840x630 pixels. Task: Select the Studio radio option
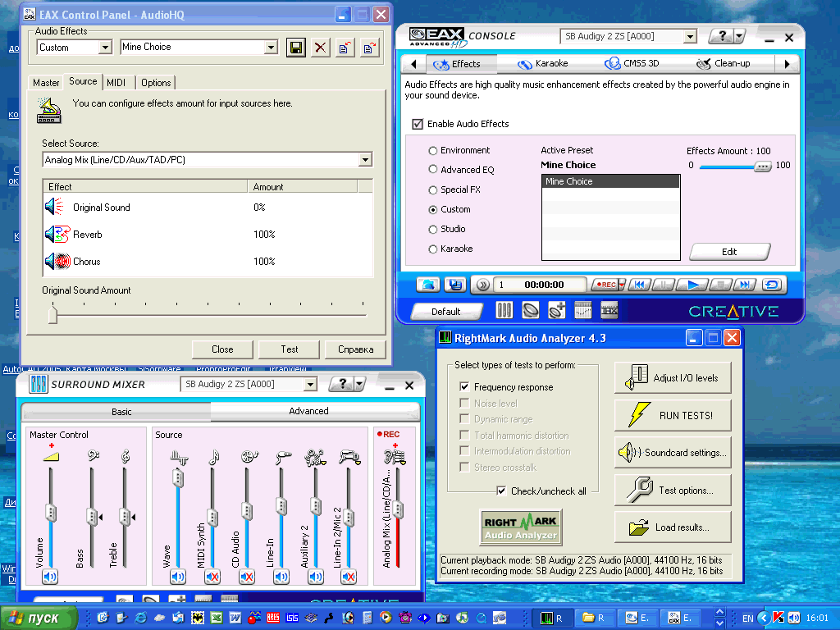tap(433, 230)
